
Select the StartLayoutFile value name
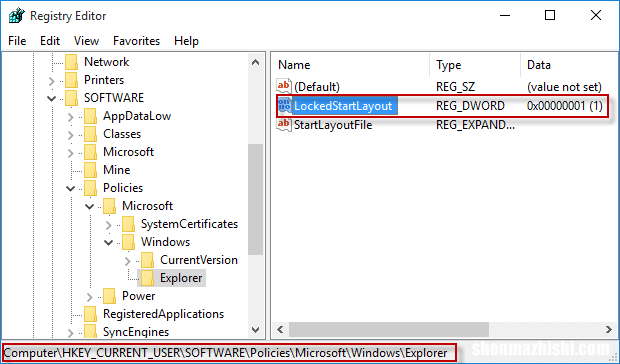(x=333, y=125)
